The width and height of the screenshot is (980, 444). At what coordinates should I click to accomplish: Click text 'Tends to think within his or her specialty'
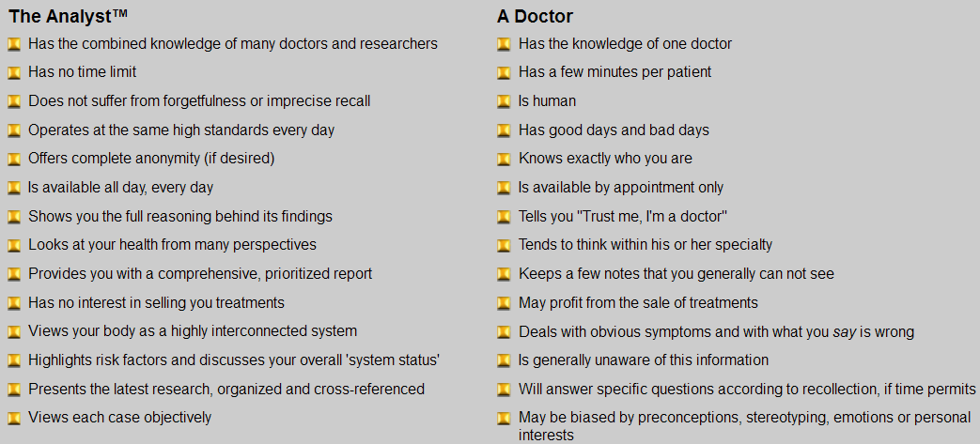(645, 245)
